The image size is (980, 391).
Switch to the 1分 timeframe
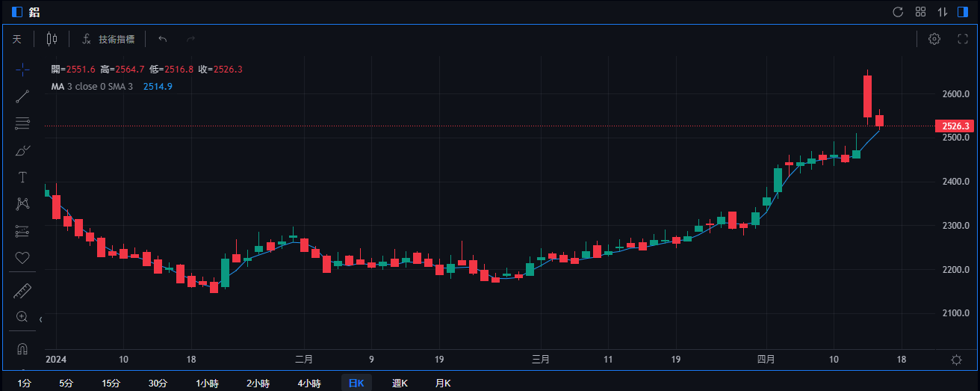tap(25, 383)
